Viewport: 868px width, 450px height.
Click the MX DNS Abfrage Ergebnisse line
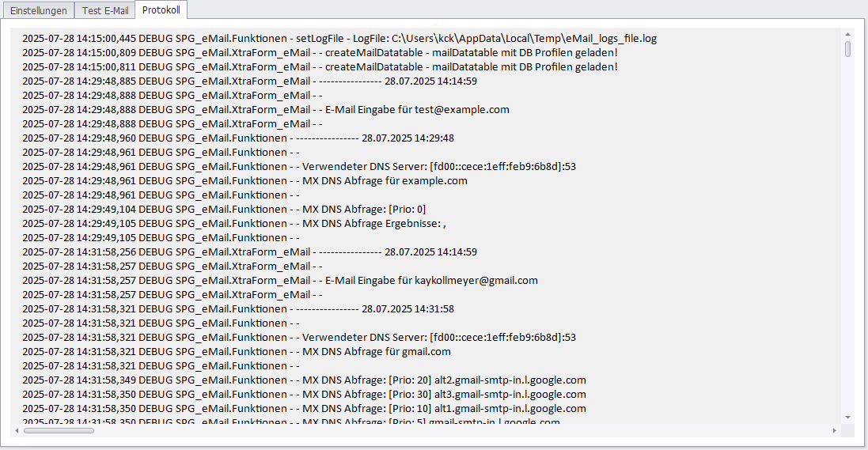pyautogui.click(x=234, y=223)
